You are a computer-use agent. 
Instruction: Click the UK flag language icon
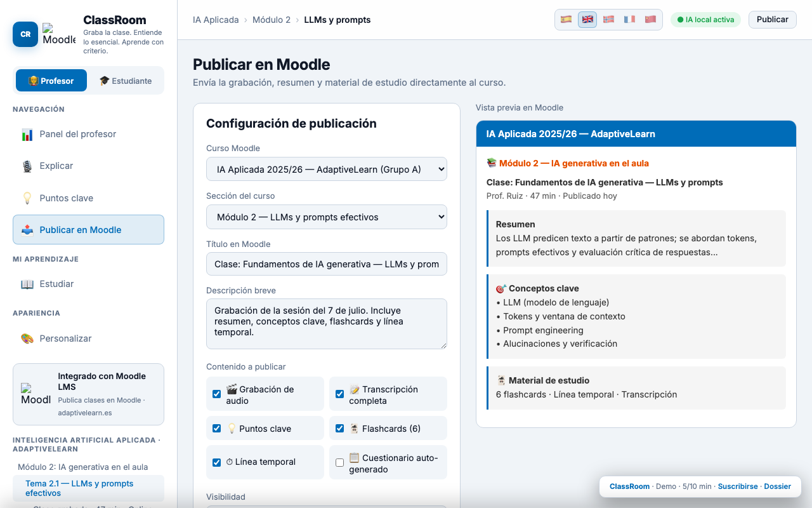tap(587, 20)
